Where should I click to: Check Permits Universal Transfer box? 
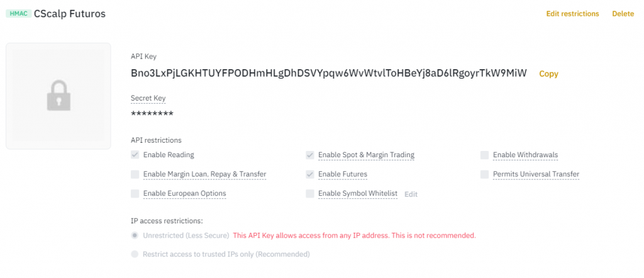point(485,174)
